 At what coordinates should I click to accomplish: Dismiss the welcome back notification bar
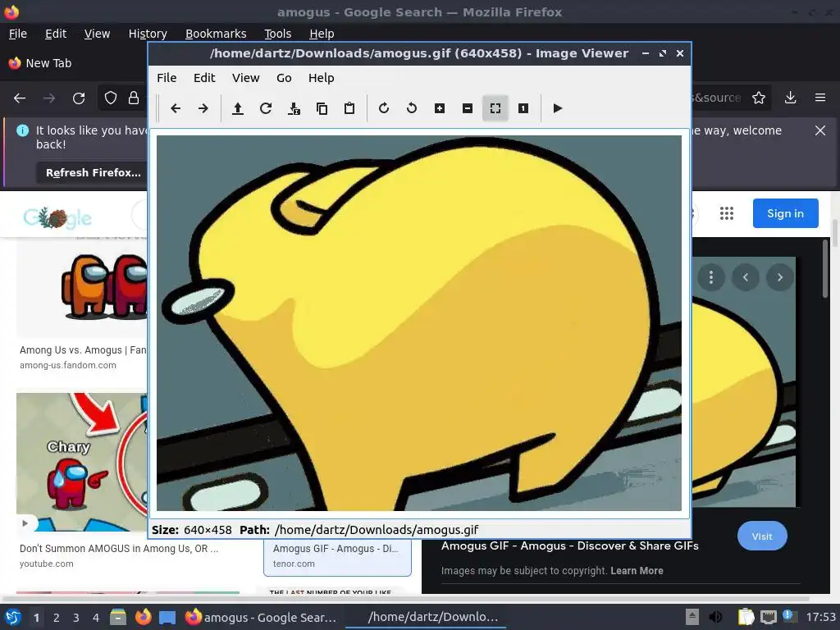tap(820, 130)
